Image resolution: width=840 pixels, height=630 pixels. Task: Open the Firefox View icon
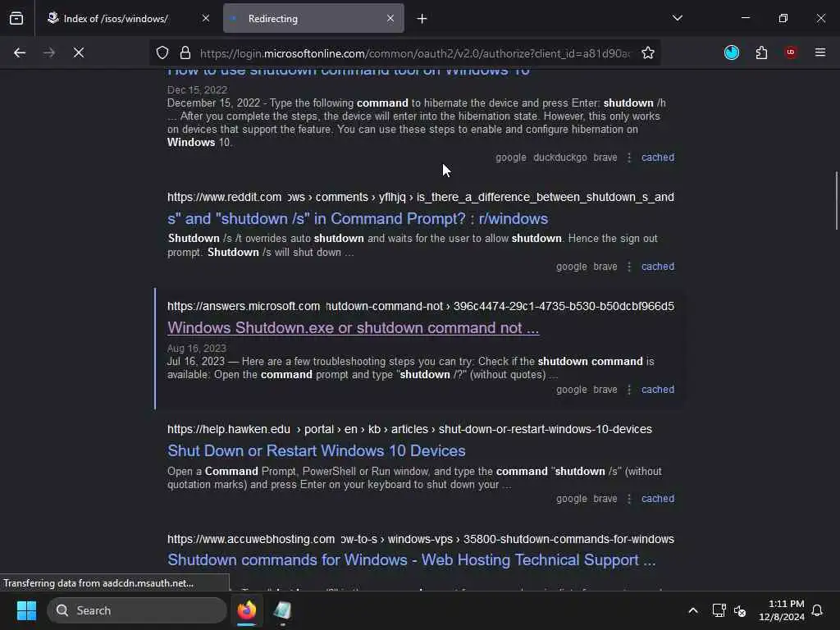point(16,18)
